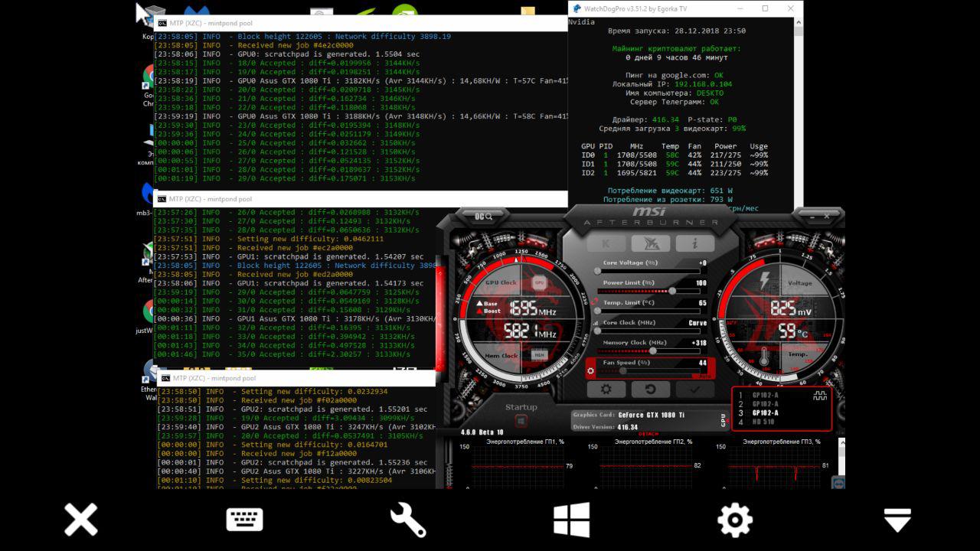
Task: Click the GPU chip icon on the clock gauge
Action: 539,283
